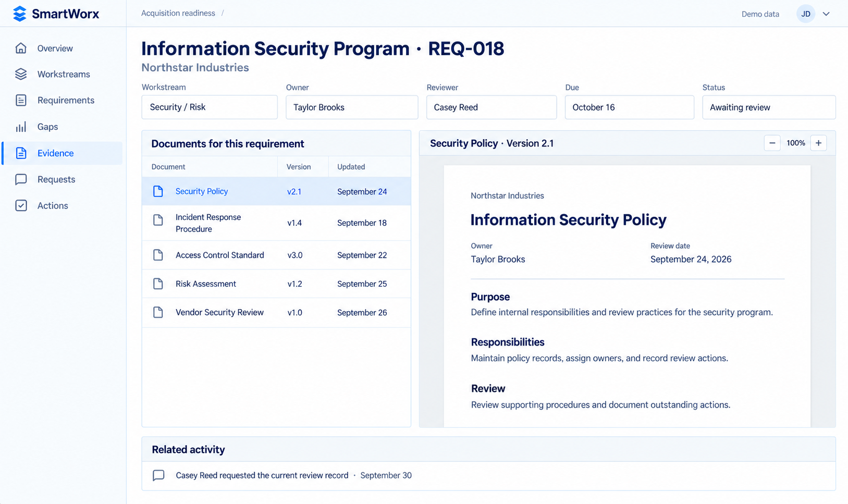
Task: Click the Actions checkbox icon in sidebar
Action: 21,205
